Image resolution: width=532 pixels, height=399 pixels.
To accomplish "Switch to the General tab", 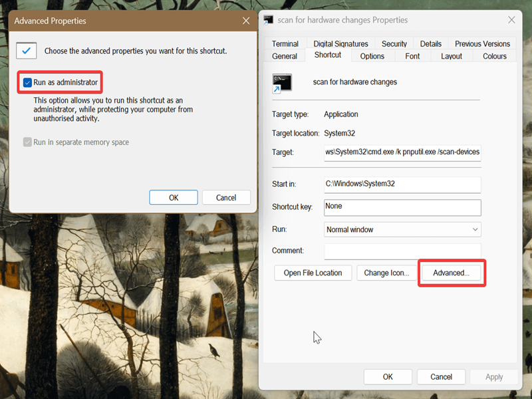I will tap(285, 56).
